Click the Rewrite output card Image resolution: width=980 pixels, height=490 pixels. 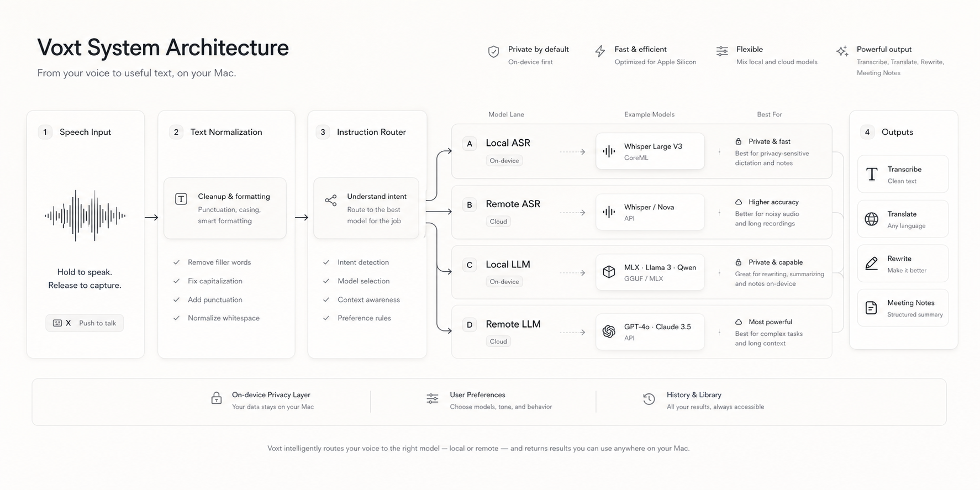[x=903, y=264]
